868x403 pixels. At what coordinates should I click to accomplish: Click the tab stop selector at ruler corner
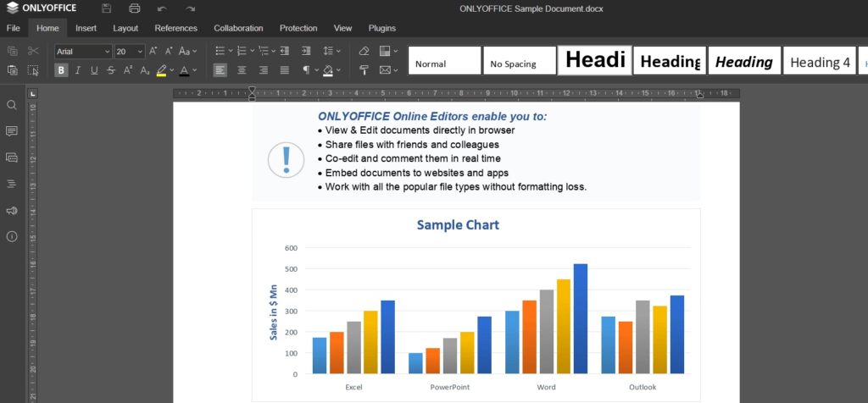[33, 93]
